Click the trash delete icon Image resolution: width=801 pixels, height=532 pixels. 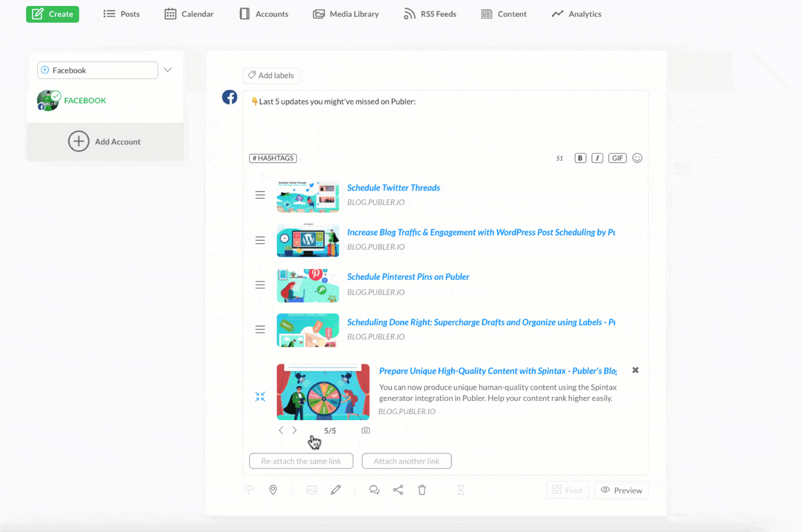422,490
